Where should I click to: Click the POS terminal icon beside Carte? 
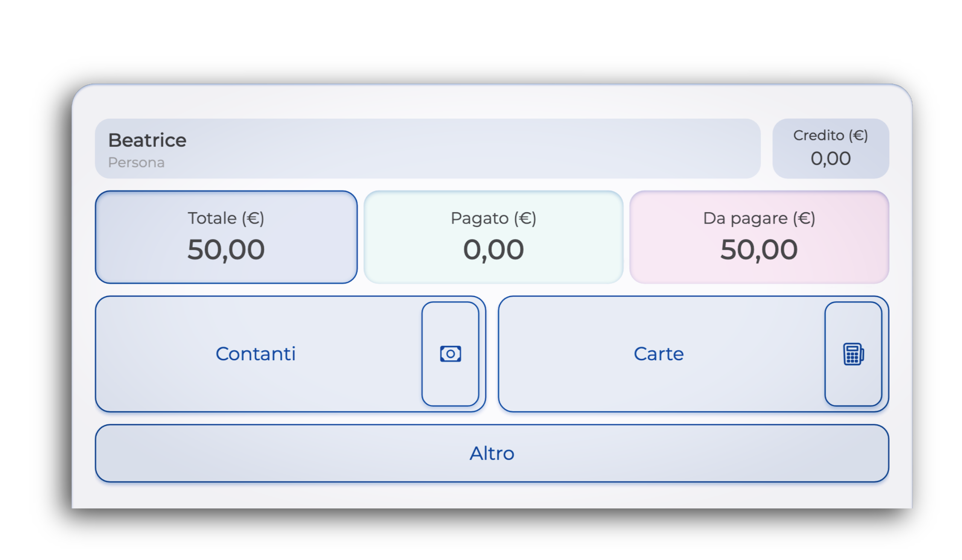pyautogui.click(x=853, y=354)
